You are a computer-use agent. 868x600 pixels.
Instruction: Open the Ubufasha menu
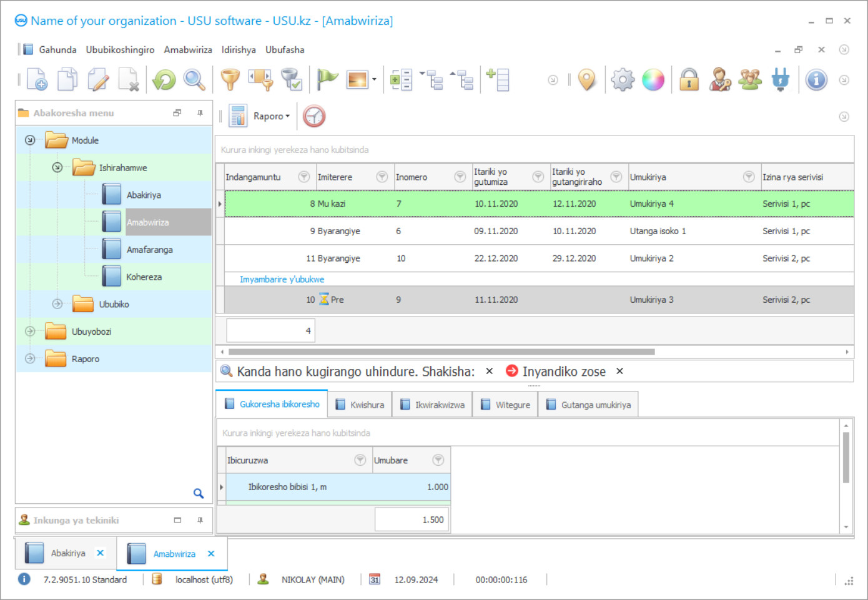(285, 50)
